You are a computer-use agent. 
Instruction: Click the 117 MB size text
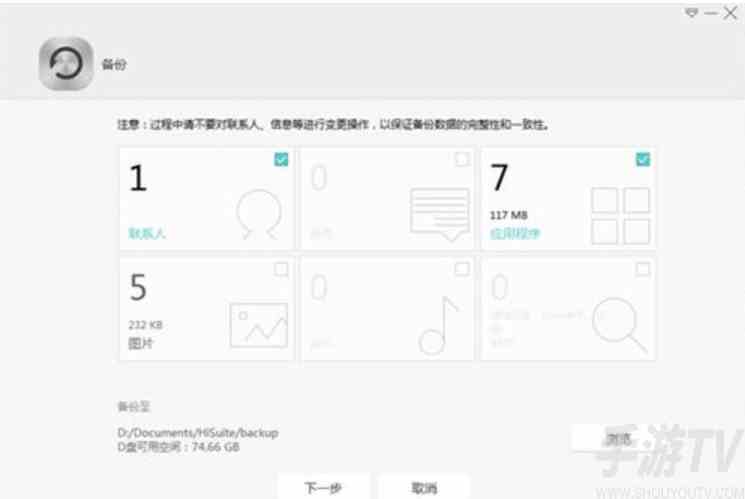coord(508,215)
